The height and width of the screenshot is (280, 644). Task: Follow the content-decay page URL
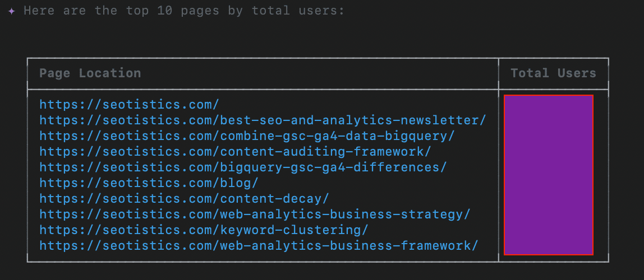(x=184, y=198)
